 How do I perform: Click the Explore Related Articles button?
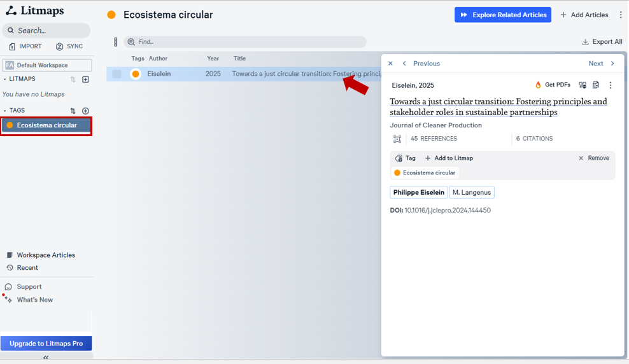tap(503, 15)
